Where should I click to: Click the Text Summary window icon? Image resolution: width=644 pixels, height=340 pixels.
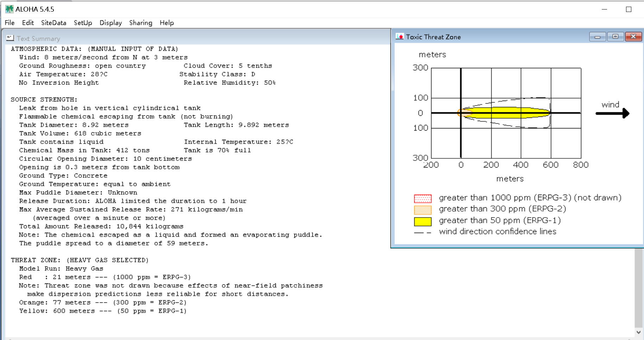(10, 38)
